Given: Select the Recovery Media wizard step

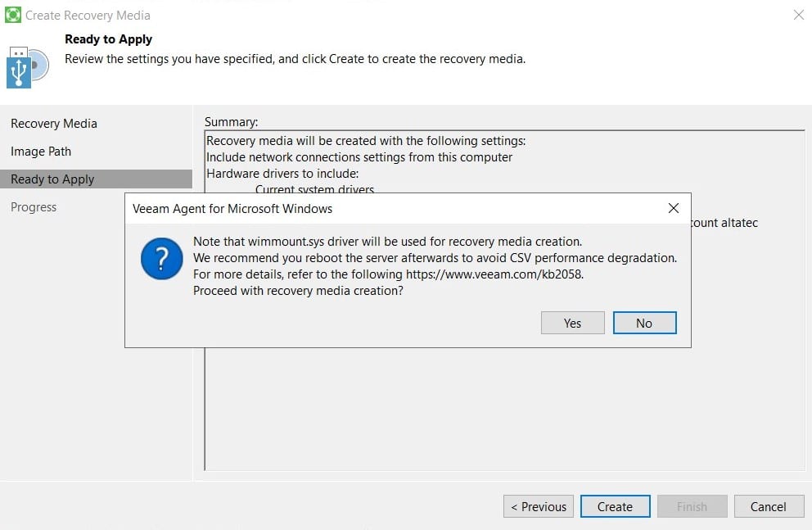Looking at the screenshot, I should point(54,124).
